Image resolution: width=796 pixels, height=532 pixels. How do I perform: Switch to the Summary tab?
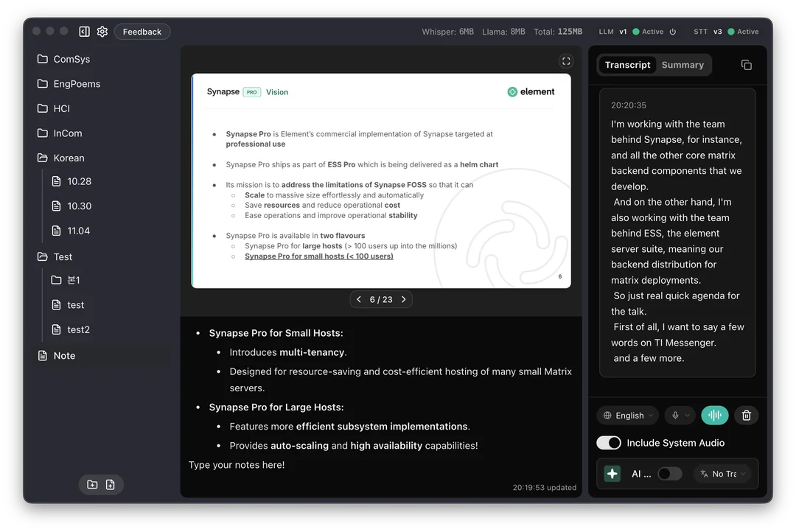click(682, 65)
